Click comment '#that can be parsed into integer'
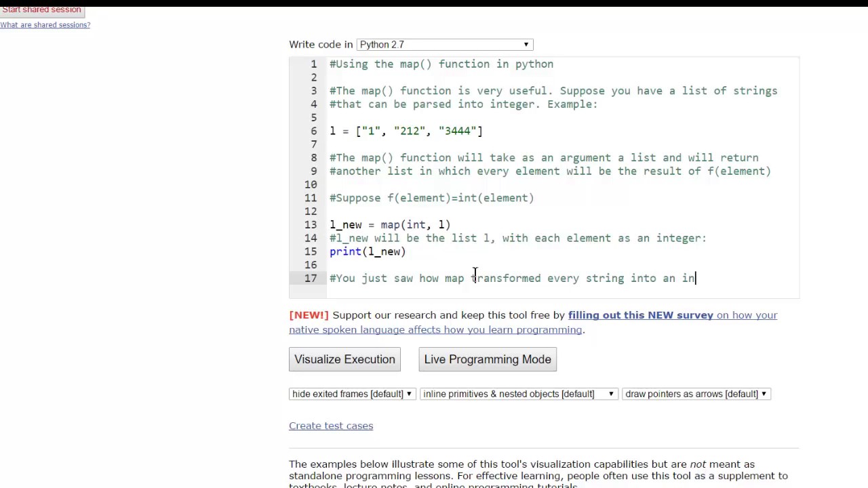This screenshot has height=488, width=868. (464, 104)
